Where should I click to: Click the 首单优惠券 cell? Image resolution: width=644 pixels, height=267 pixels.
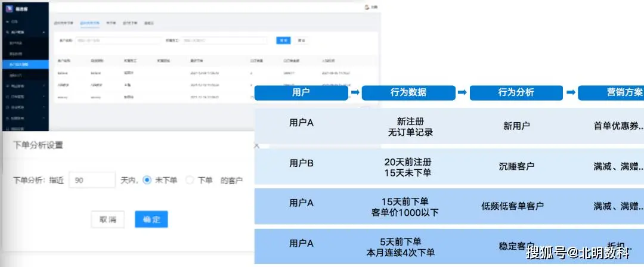[x=618, y=126]
